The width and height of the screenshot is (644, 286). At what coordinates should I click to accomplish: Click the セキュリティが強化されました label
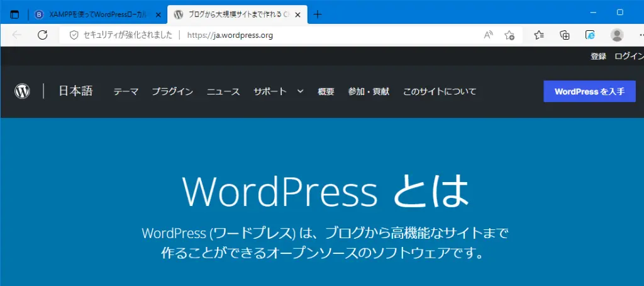click(128, 35)
